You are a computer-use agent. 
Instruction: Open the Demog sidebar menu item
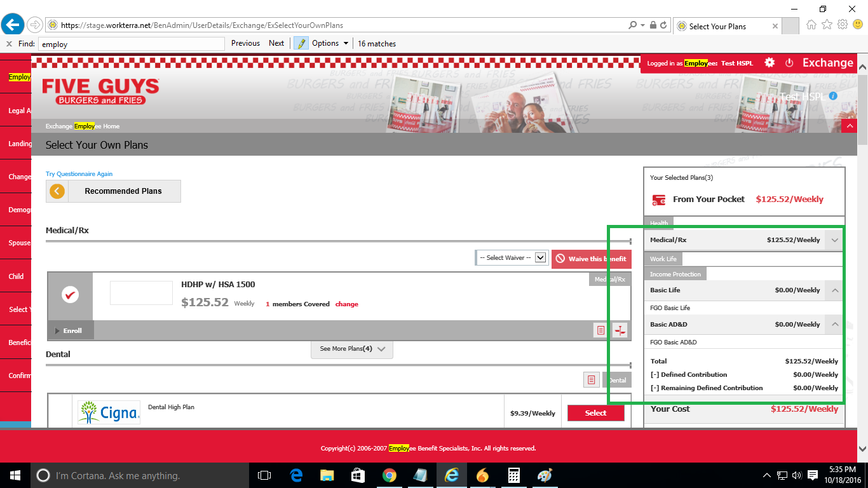[15, 210]
